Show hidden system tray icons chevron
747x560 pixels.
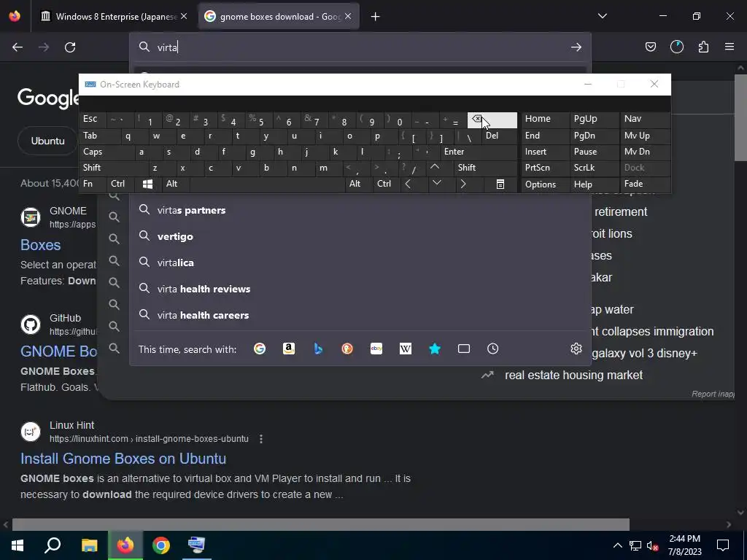click(617, 545)
